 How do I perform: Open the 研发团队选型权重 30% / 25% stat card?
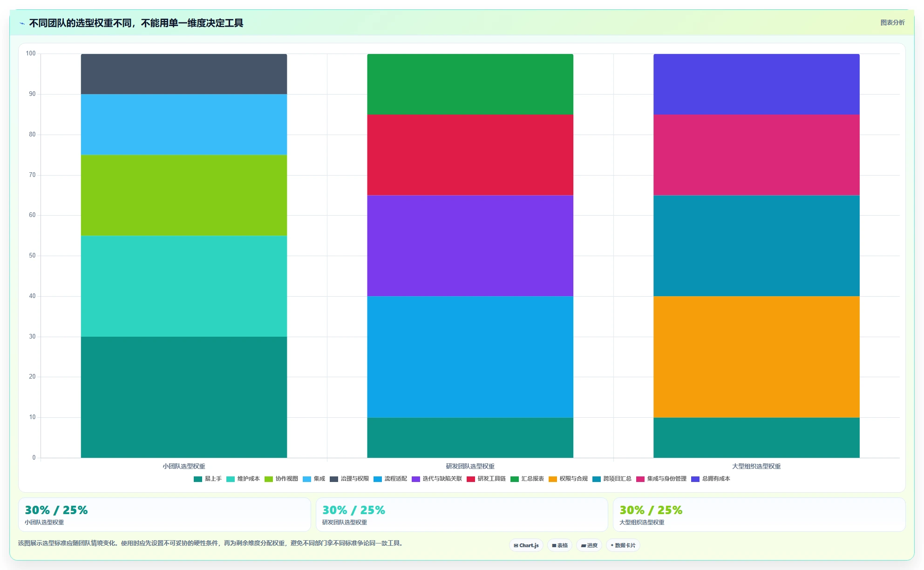462,515
